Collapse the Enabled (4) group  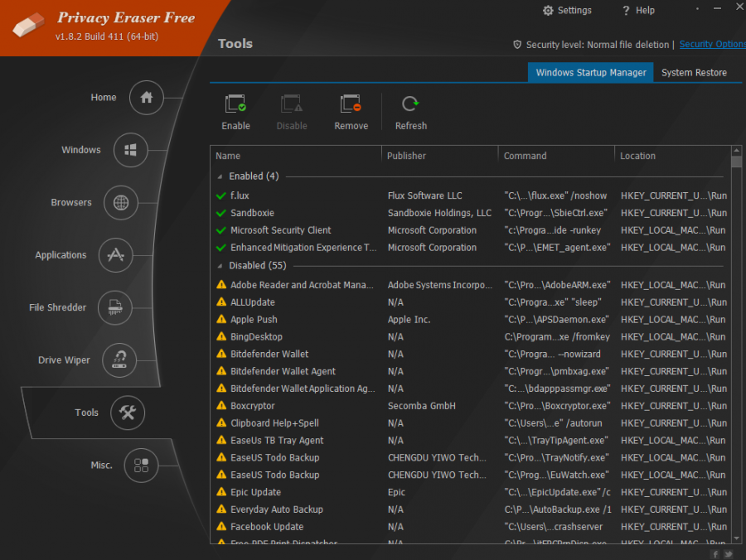221,177
